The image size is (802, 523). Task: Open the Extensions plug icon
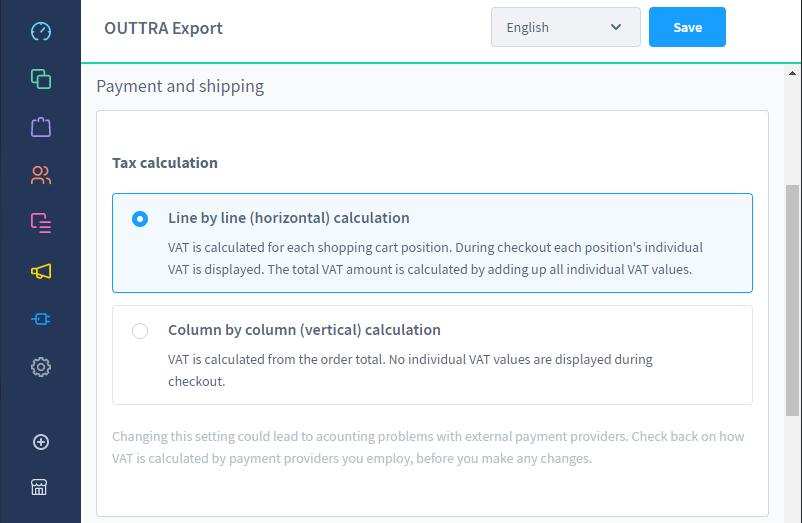point(41,319)
